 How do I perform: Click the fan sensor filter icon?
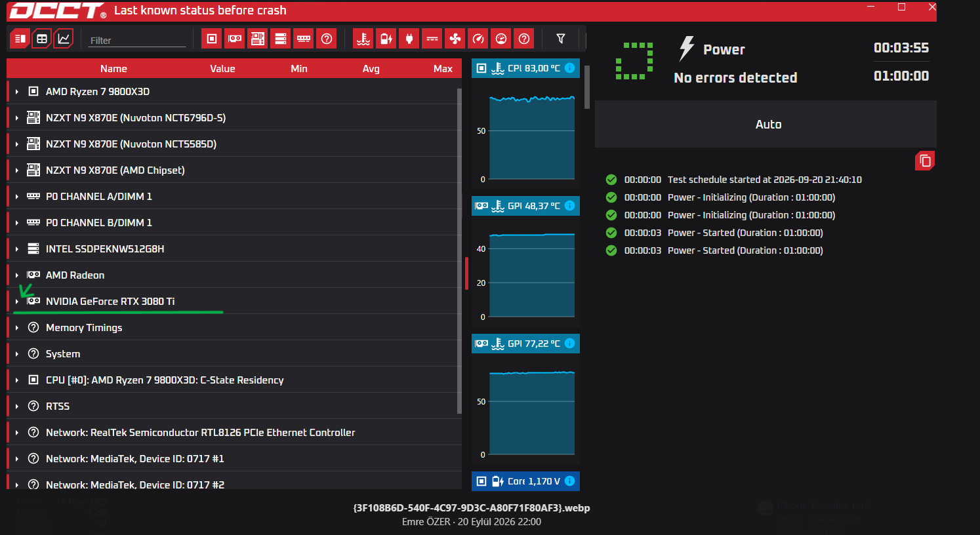pos(455,39)
